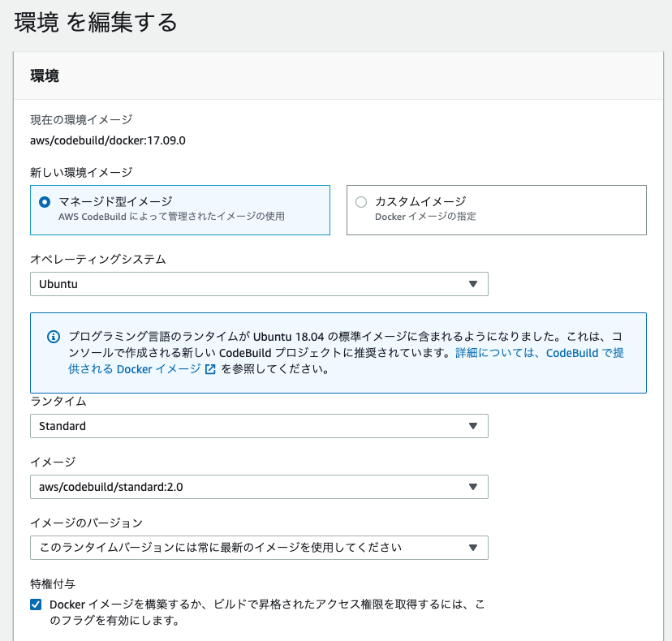Viewport: 672px width, 641px height.
Task: Click the 環境 を編集する page title
Action: click(96, 22)
